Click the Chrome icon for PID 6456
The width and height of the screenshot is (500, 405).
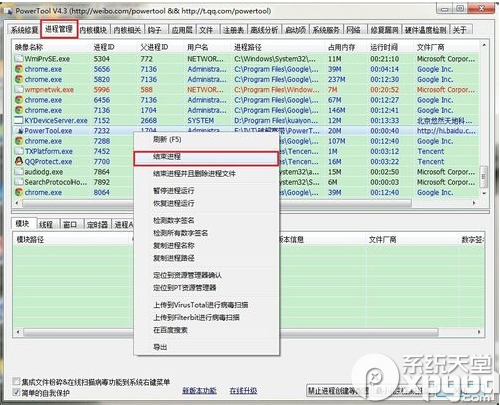click(19, 100)
